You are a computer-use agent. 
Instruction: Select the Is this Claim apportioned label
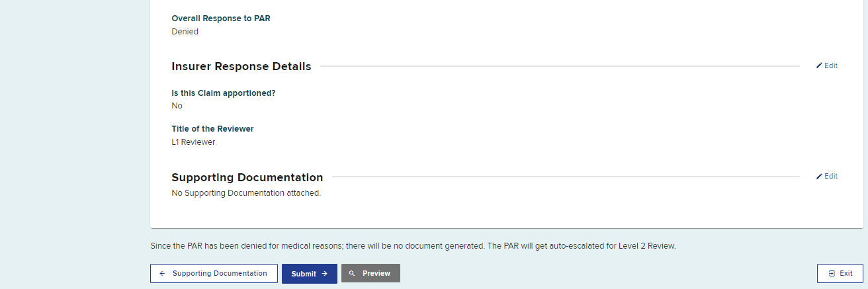[x=223, y=93]
